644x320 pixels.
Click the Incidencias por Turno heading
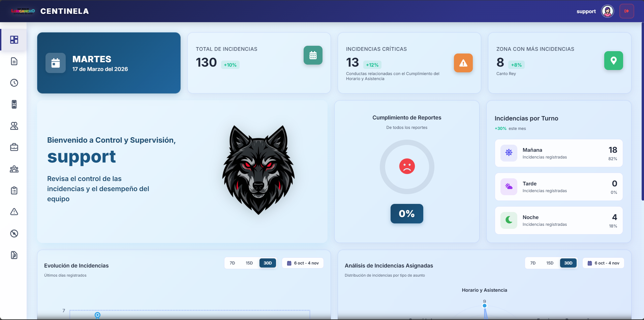pyautogui.click(x=526, y=118)
